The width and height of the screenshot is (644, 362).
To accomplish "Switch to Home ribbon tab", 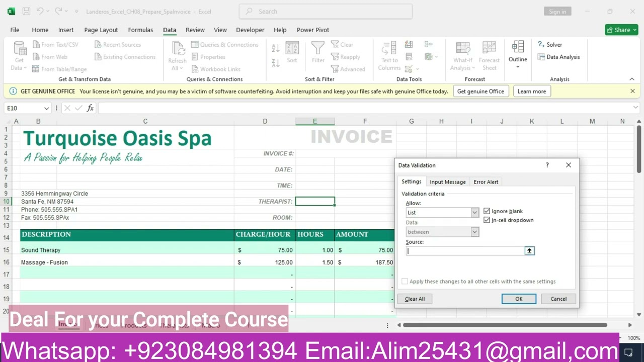I will [x=40, y=30].
